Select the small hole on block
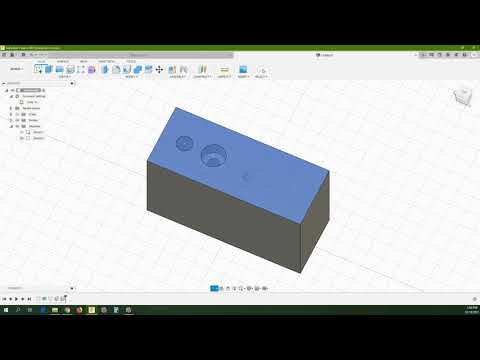This screenshot has height=360, width=480. pyautogui.click(x=184, y=143)
